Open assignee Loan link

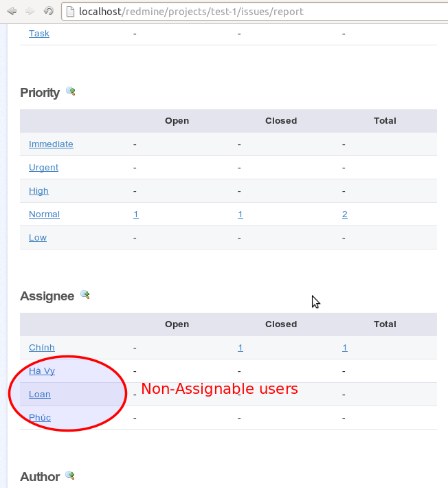(40, 395)
